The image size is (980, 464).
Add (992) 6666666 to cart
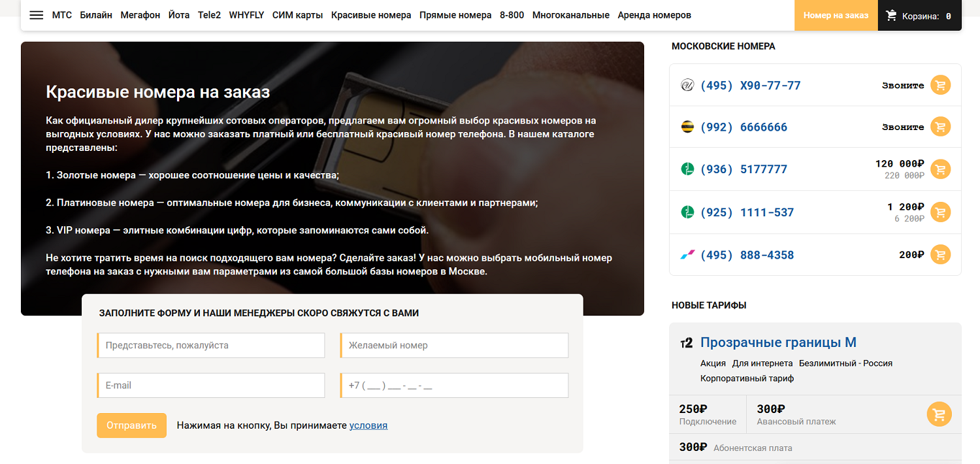[940, 127]
